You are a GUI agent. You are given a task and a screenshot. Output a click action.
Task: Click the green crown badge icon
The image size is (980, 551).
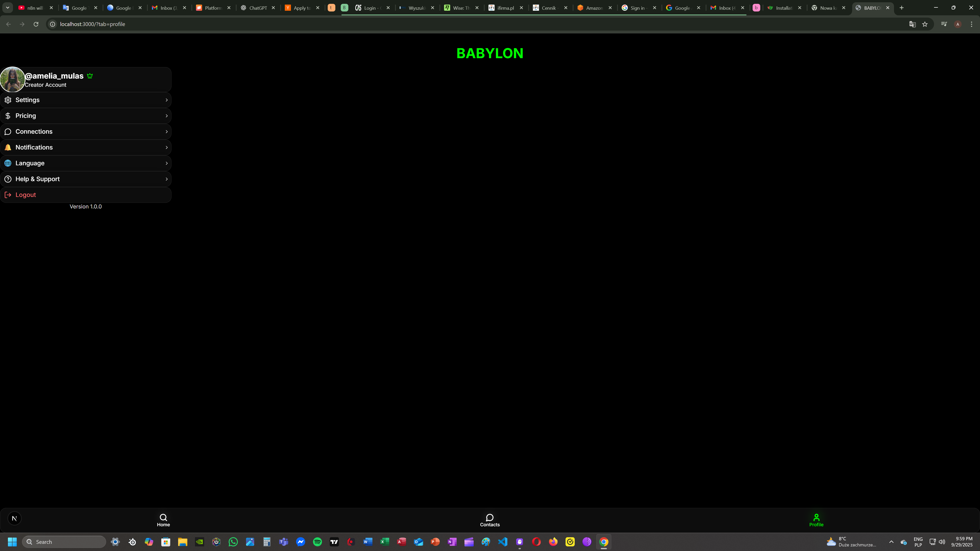click(90, 76)
